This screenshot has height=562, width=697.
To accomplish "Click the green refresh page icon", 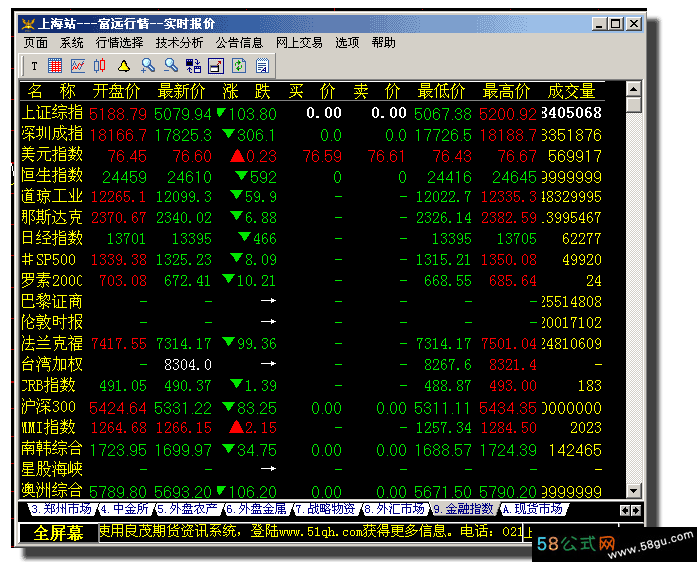I will click(x=239, y=66).
